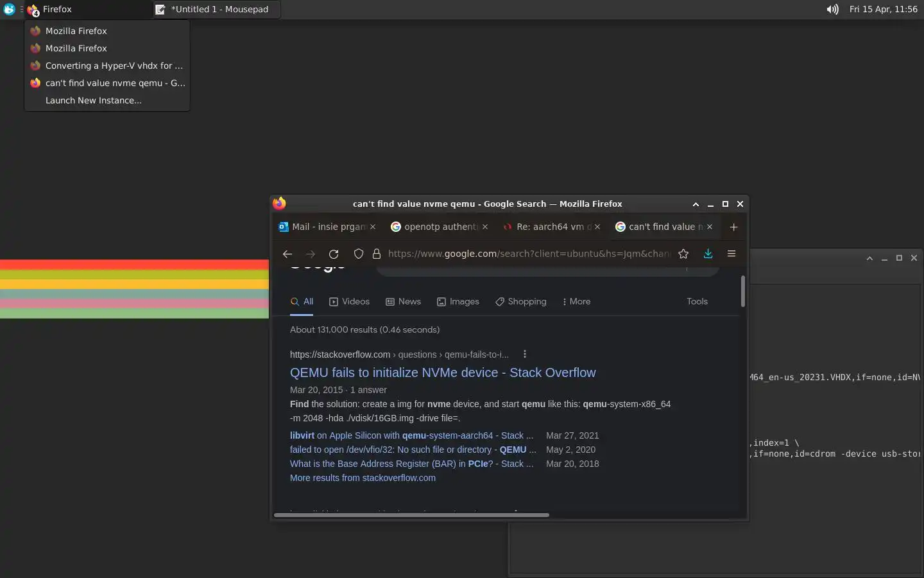Close the Mail tab with its X

pyautogui.click(x=373, y=227)
